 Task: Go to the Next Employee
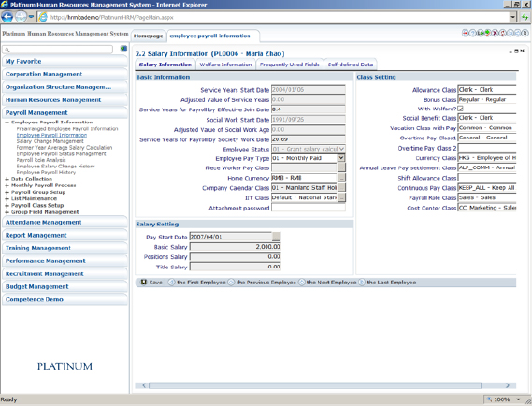point(327,283)
